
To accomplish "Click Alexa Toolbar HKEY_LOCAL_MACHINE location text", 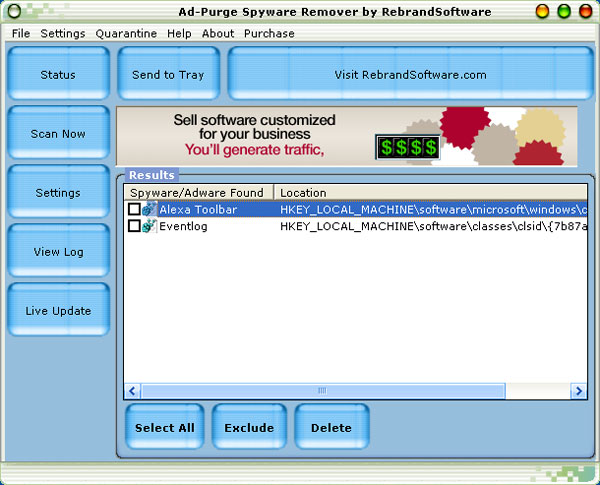I will 433,209.
